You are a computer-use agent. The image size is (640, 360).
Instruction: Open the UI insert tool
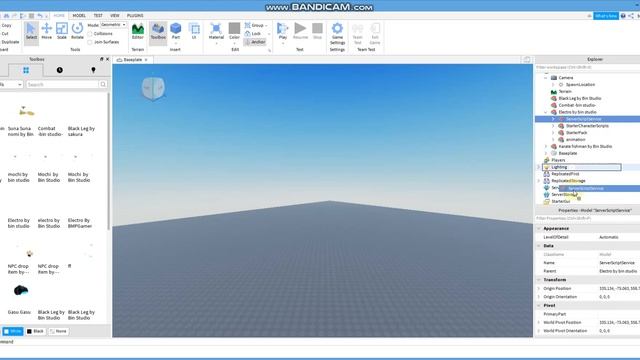tap(194, 31)
